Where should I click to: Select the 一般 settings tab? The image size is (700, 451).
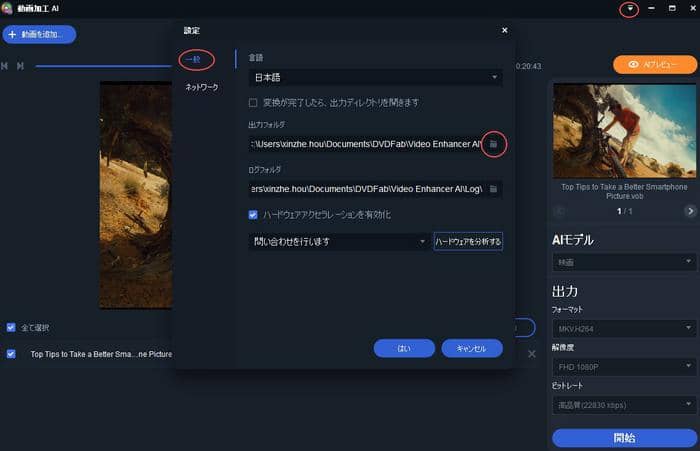tap(194, 59)
